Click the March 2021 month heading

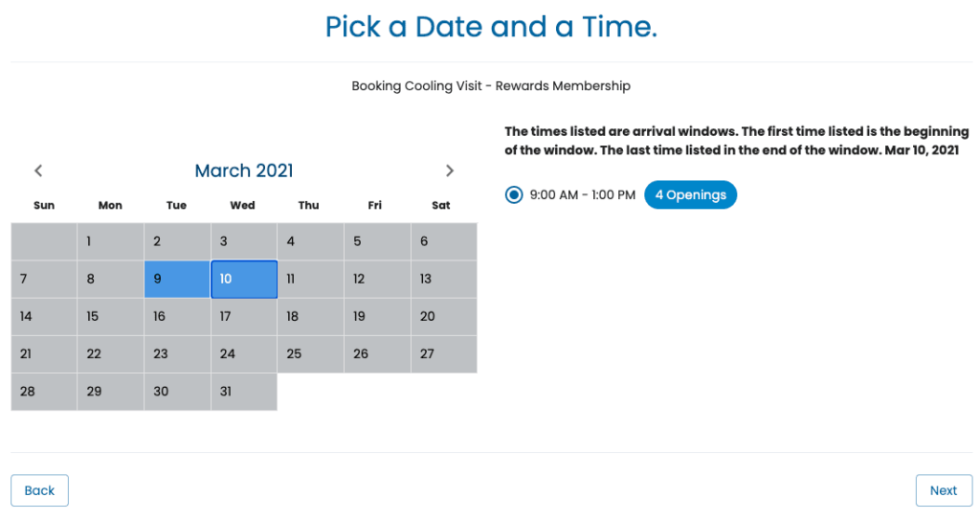[244, 170]
